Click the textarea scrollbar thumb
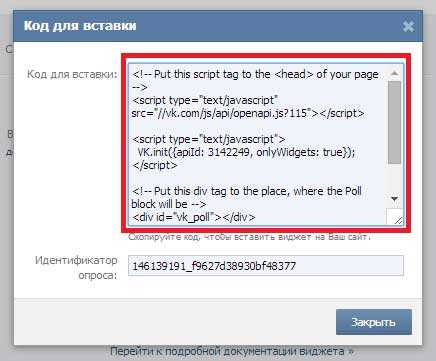The width and height of the screenshot is (436, 361). (x=395, y=123)
